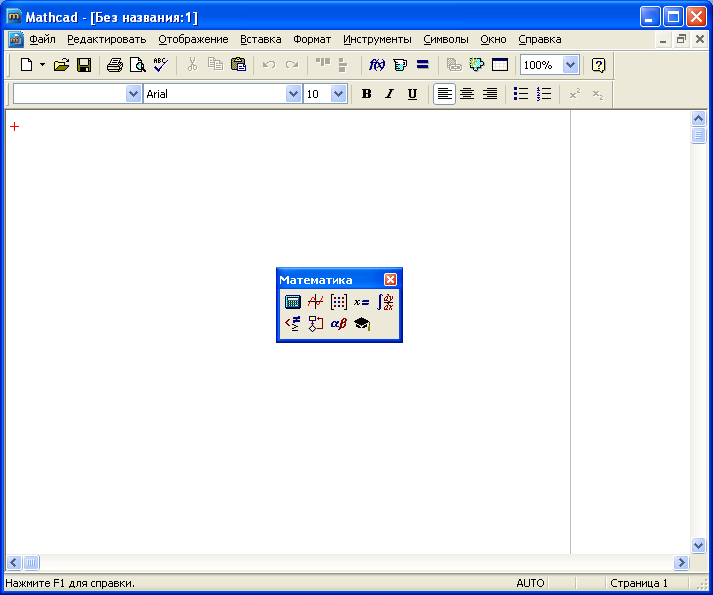The image size is (713, 595).
Task: Open Evaluation x= palette in Математика
Action: [x=362, y=302]
